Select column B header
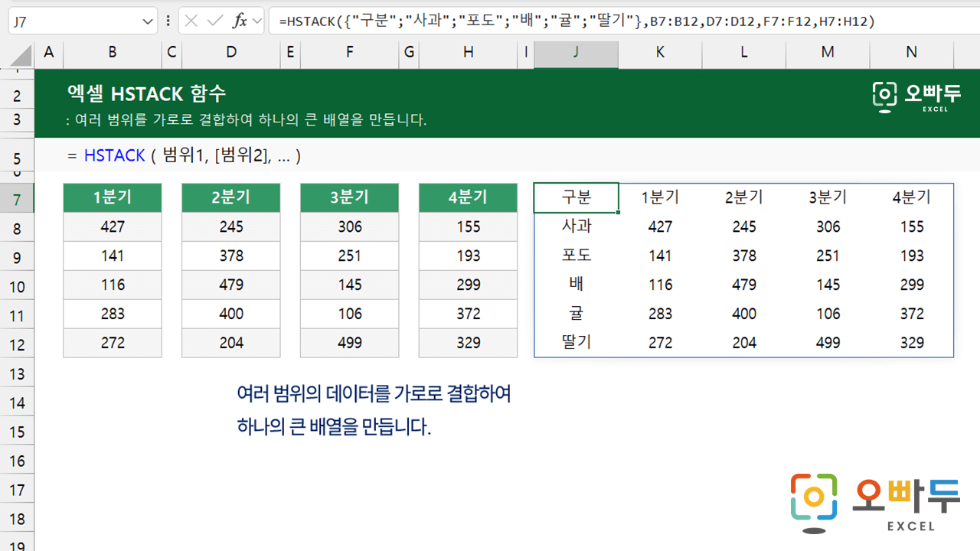 (x=113, y=52)
